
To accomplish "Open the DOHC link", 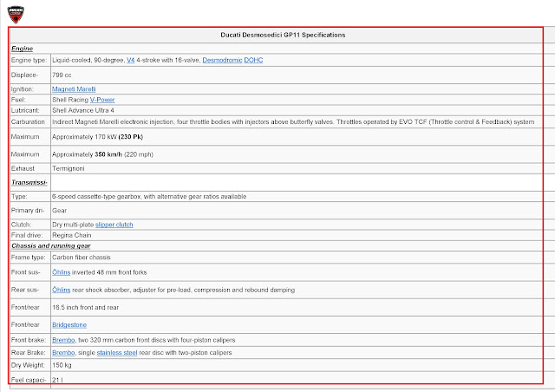I will [253, 60].
